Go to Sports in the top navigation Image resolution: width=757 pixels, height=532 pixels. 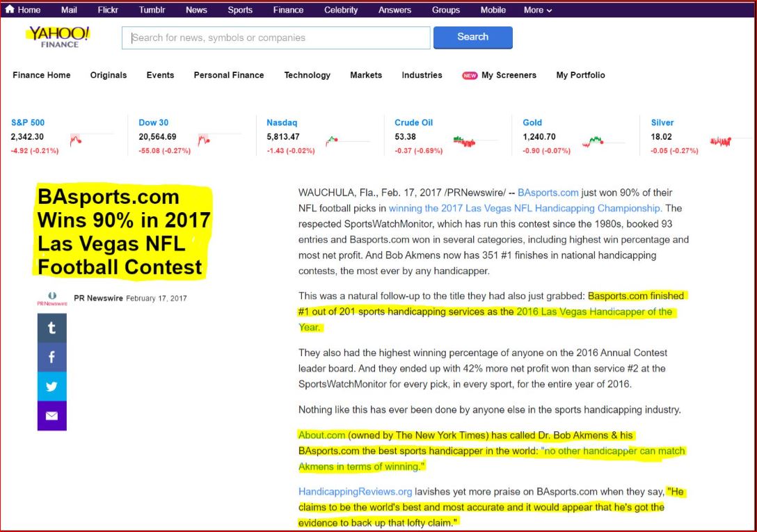tap(240, 10)
